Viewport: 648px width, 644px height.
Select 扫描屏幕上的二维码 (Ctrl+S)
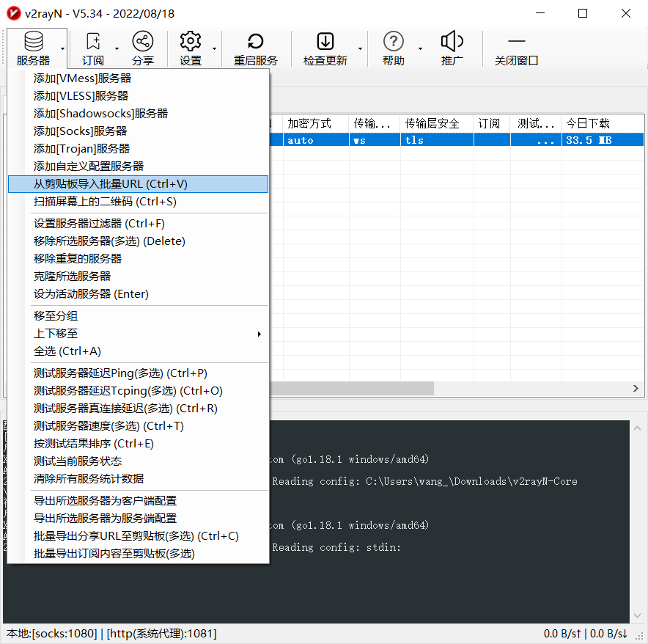coord(105,202)
